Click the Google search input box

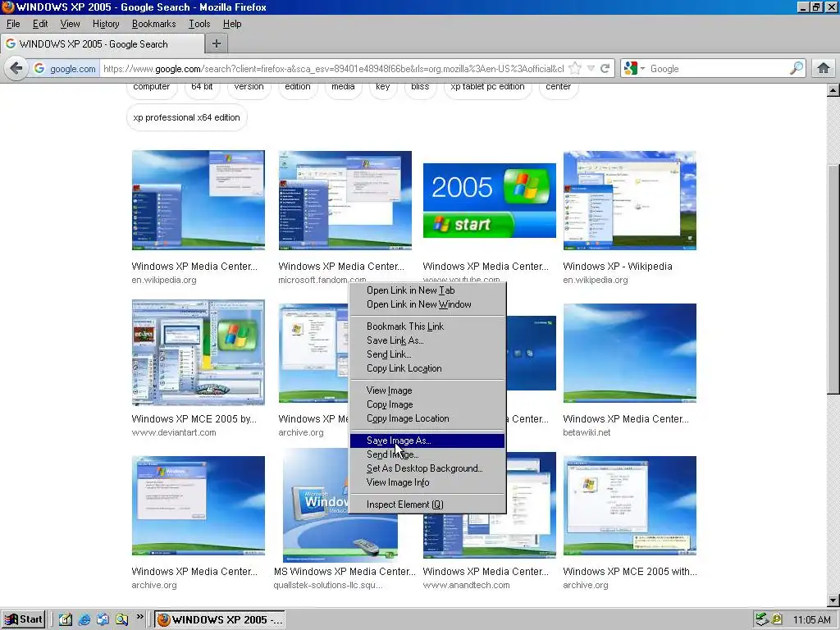pyautogui.click(x=718, y=69)
